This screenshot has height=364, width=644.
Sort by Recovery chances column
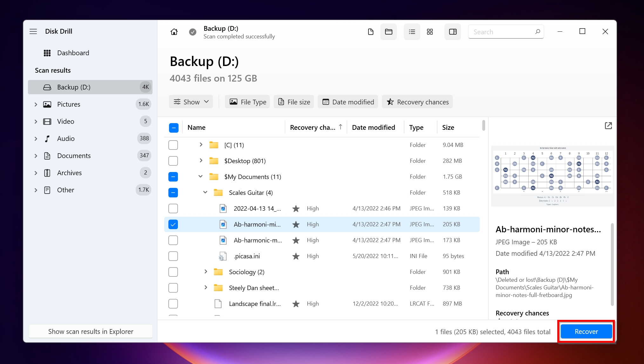315,128
